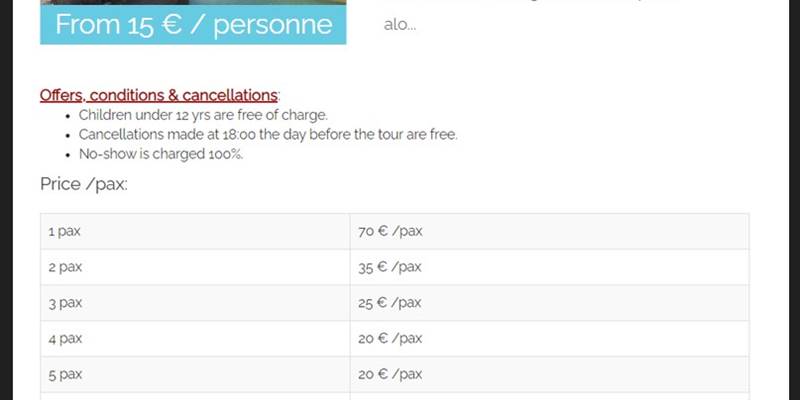Click the truncated "alo..." description text

point(399,25)
